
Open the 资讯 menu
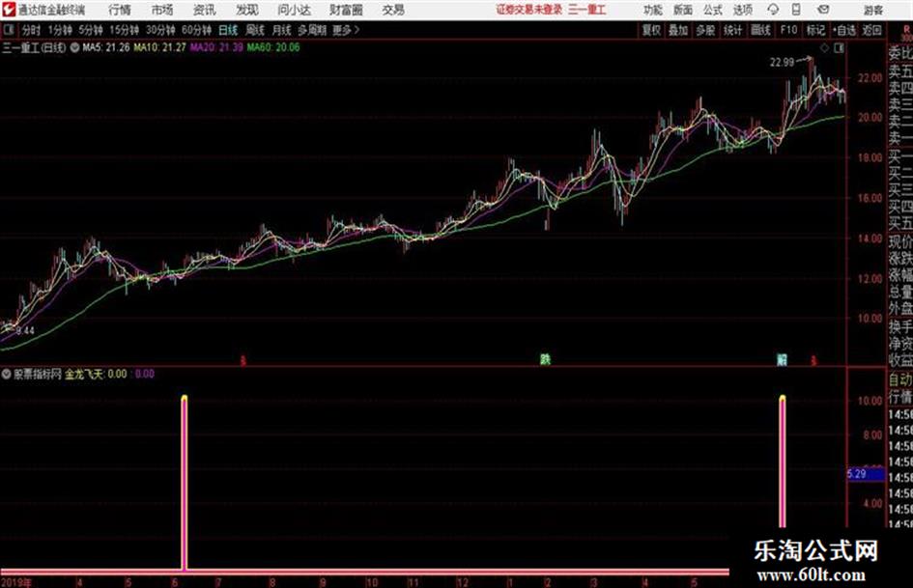[x=205, y=10]
